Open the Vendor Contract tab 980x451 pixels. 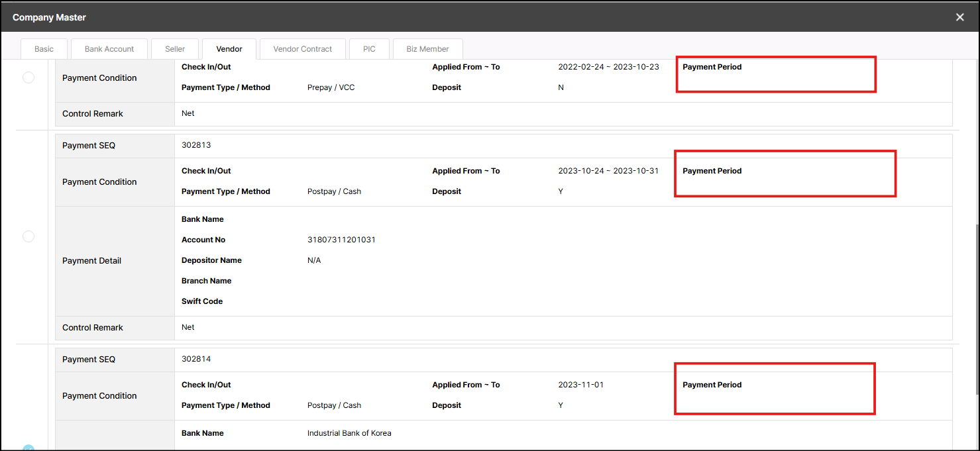[303, 49]
